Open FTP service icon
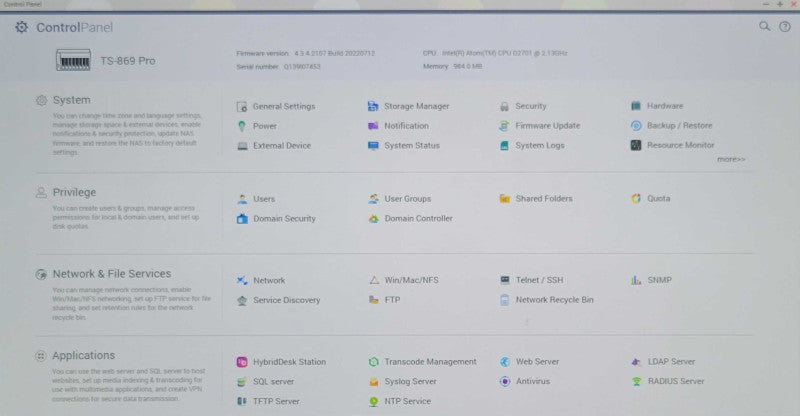This screenshot has width=800, height=416. [x=373, y=300]
